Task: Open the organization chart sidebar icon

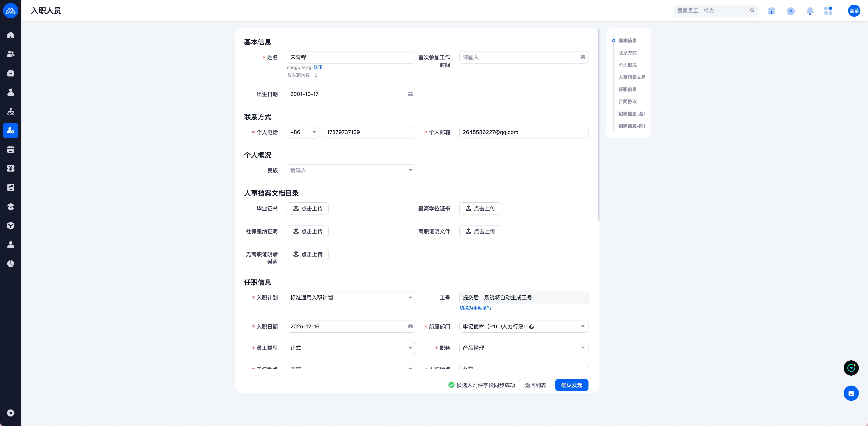Action: [x=10, y=111]
